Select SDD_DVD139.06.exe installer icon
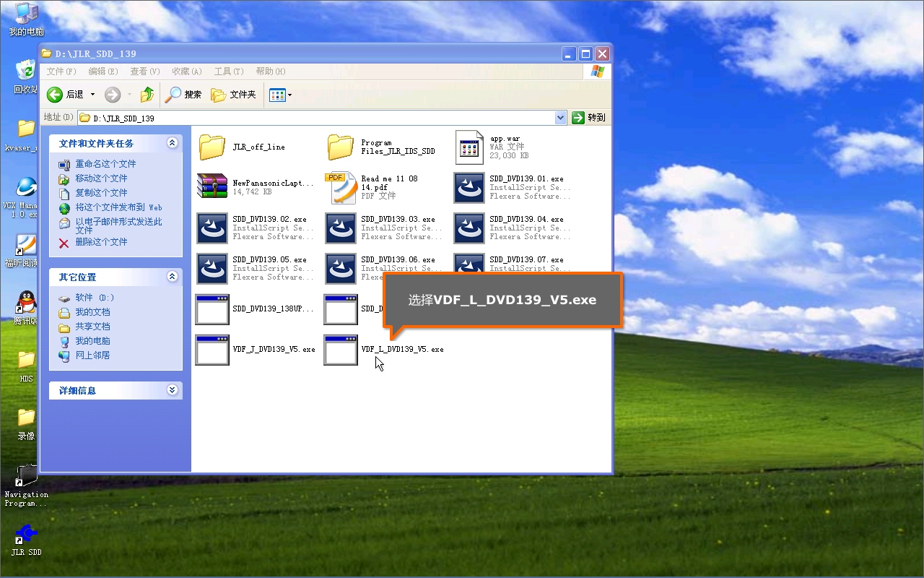Image resolution: width=924 pixels, height=578 pixels. coord(341,269)
